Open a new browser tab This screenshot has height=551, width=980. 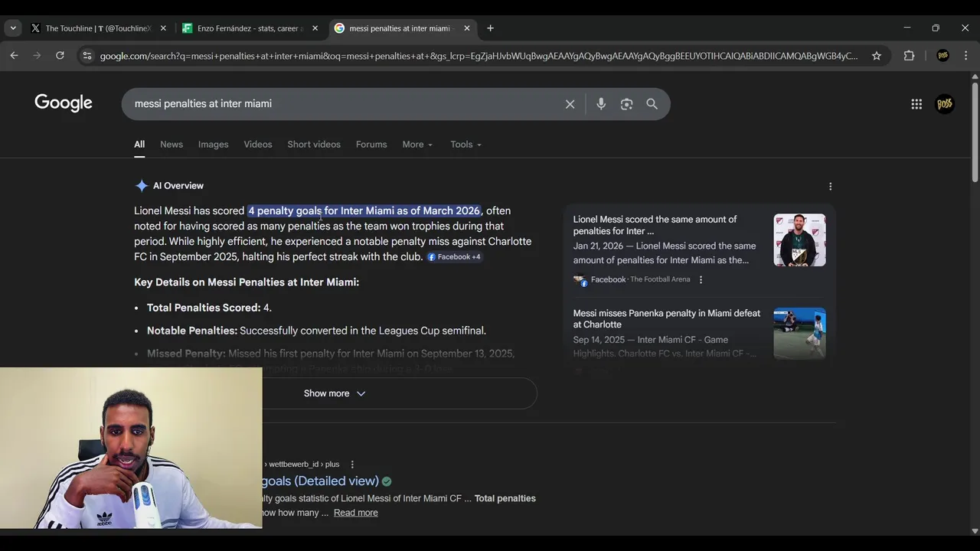pyautogui.click(x=490, y=28)
